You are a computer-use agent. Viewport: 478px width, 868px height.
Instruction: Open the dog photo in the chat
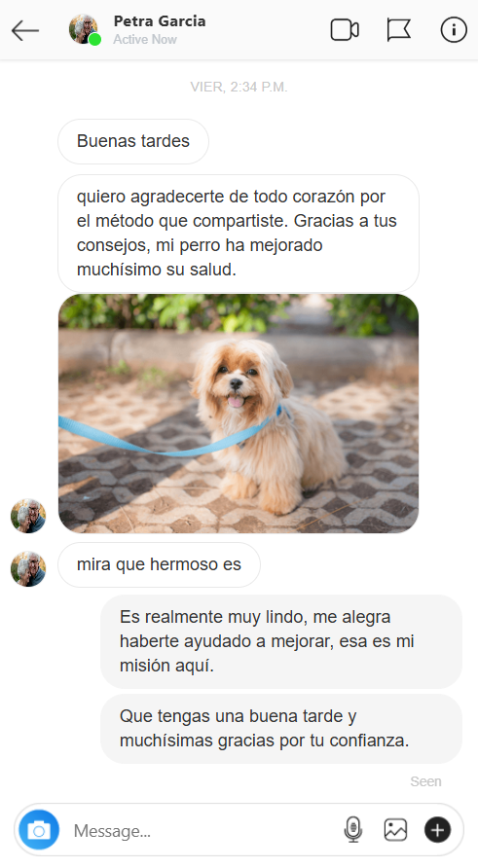[x=239, y=414]
